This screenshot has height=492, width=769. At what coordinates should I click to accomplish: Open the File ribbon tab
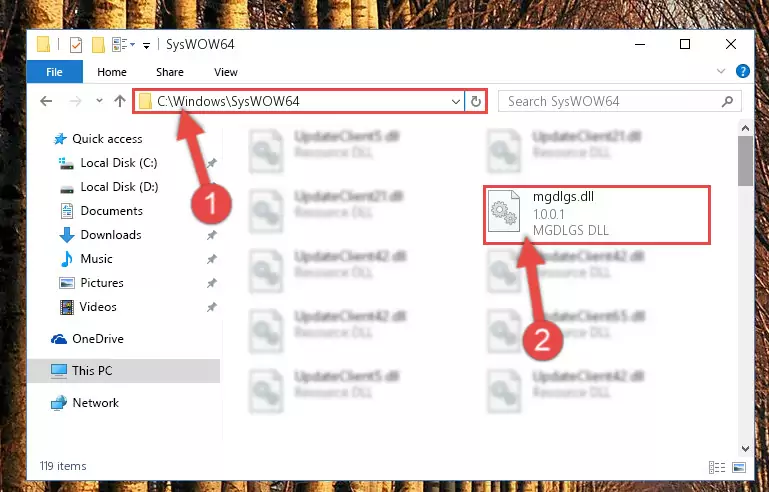point(54,72)
